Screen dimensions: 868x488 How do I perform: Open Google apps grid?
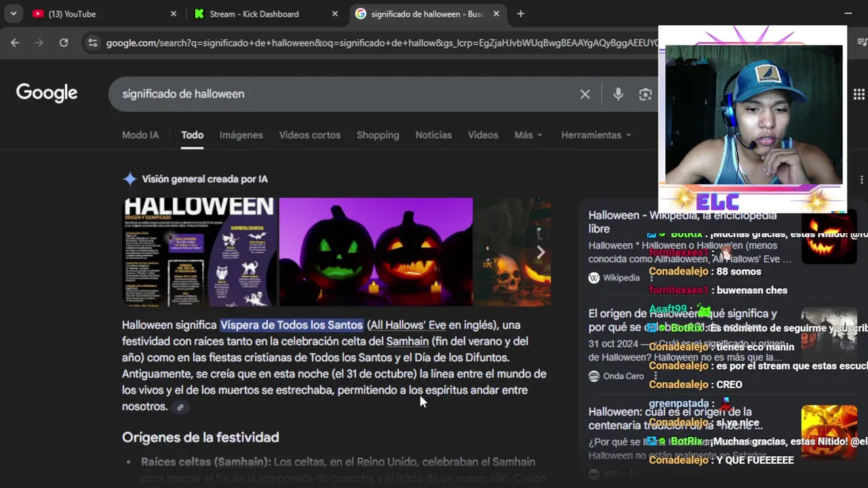tap(859, 94)
